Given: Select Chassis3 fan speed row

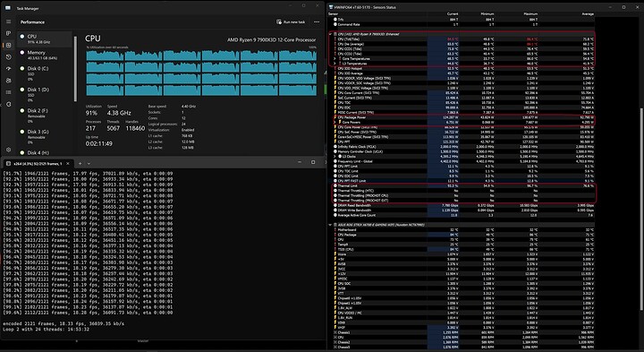Looking at the screenshot, I should (x=462, y=347).
